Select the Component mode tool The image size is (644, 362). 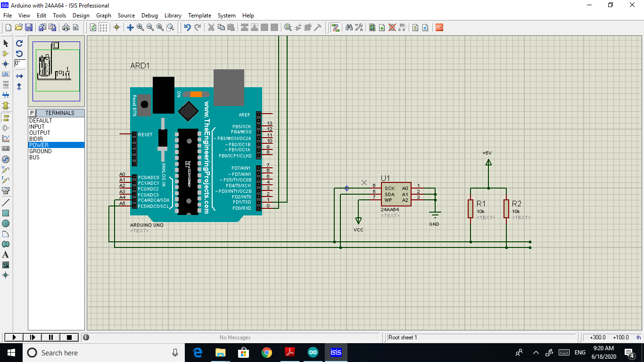6,53
